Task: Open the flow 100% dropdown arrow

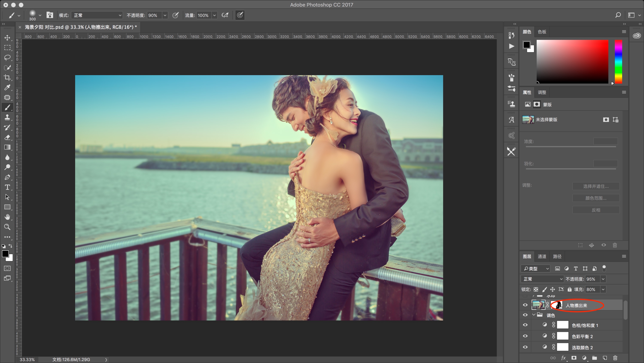Action: (214, 15)
